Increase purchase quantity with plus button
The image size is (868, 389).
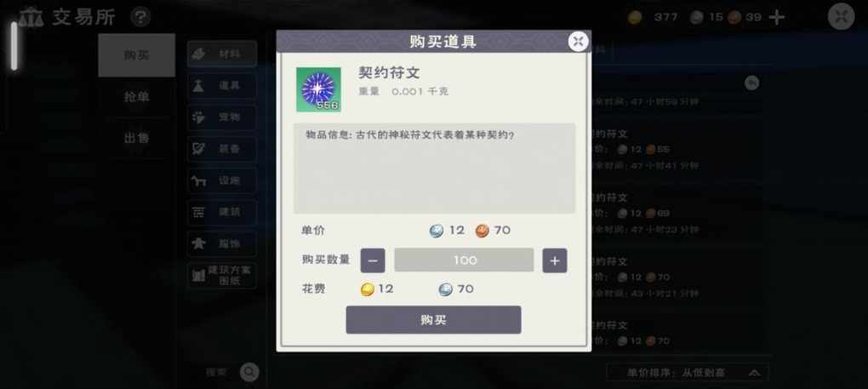point(555,260)
